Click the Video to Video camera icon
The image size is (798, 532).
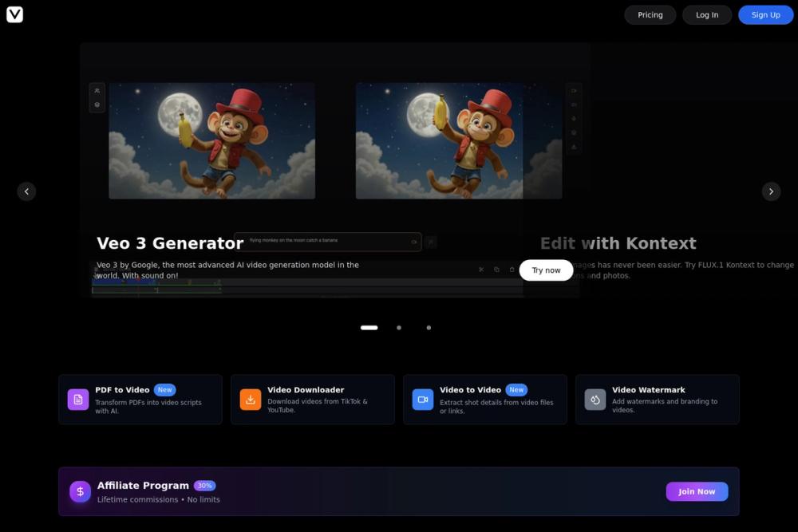(423, 399)
